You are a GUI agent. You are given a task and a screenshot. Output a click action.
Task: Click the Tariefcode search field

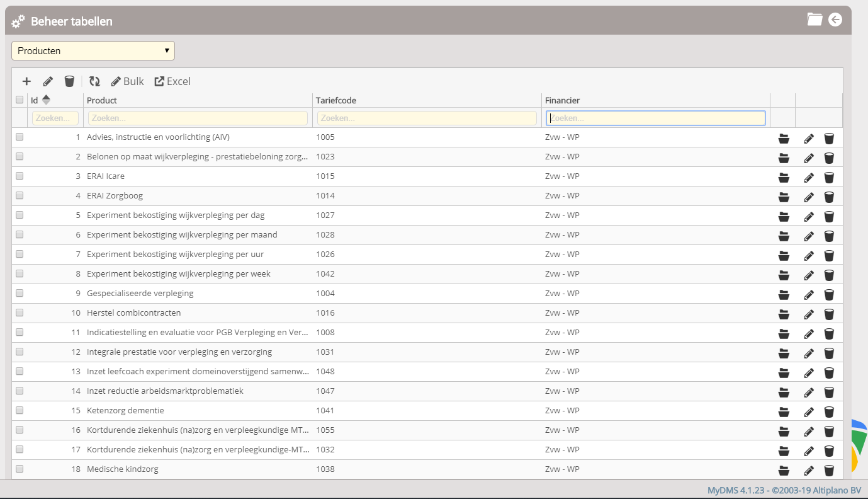427,118
